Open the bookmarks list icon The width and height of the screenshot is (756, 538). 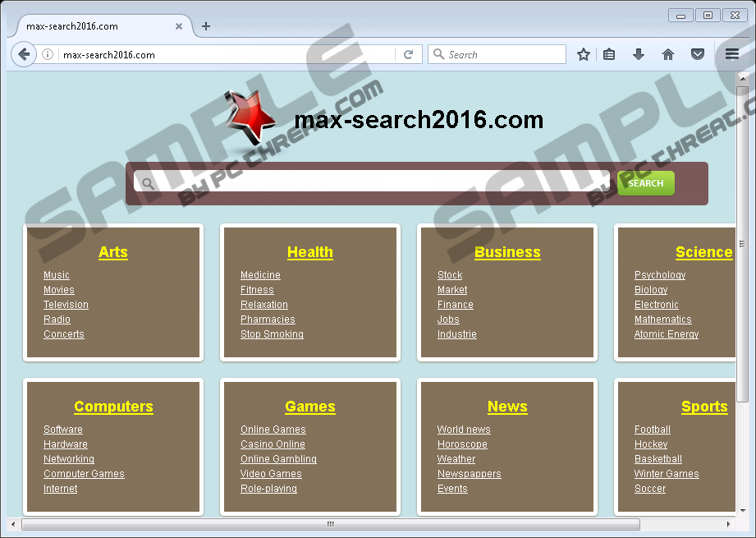pyautogui.click(x=609, y=55)
